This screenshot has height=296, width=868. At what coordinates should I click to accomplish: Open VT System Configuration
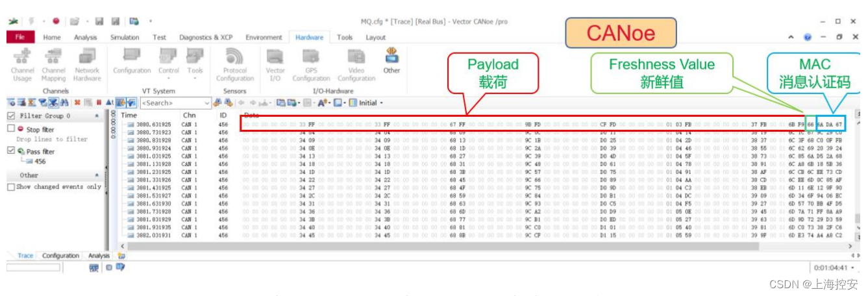(132, 62)
